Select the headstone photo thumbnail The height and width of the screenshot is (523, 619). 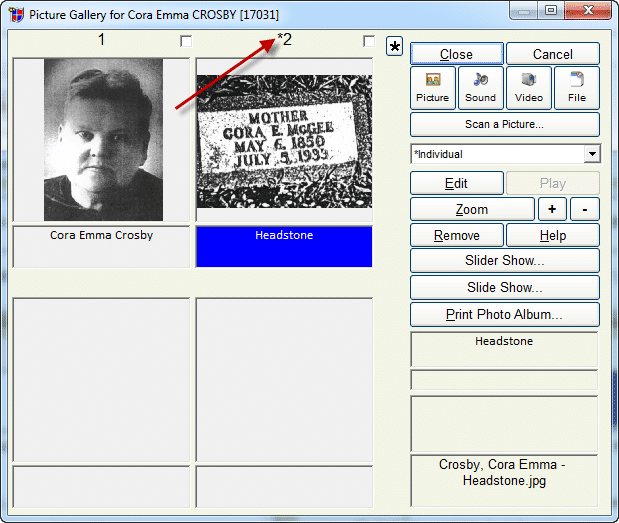click(x=284, y=140)
